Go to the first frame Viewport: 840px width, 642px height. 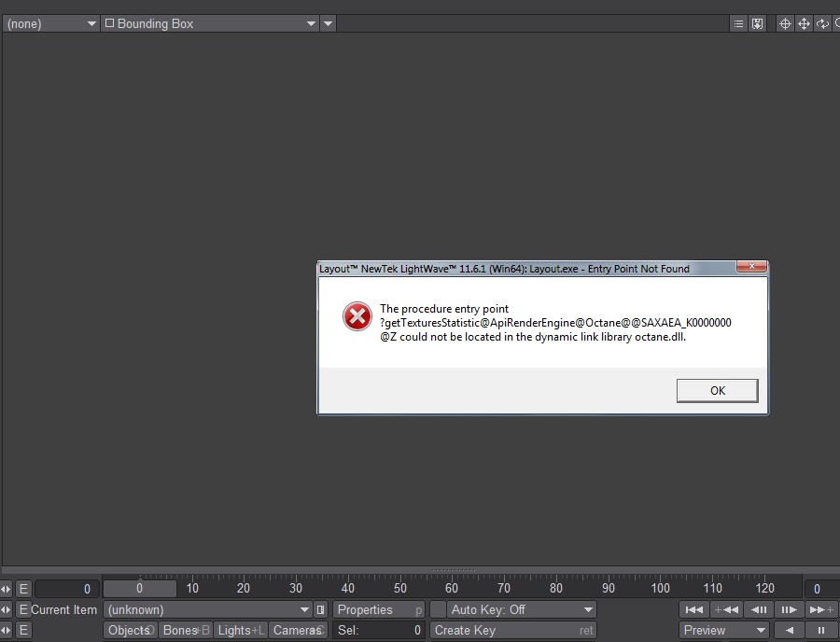click(x=694, y=609)
